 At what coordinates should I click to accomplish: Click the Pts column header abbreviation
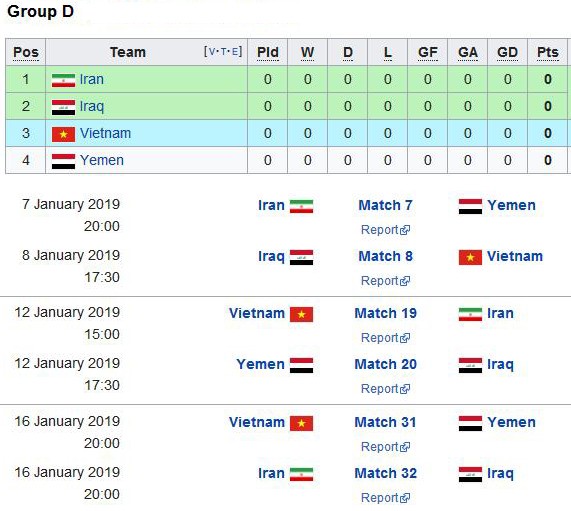(x=548, y=52)
